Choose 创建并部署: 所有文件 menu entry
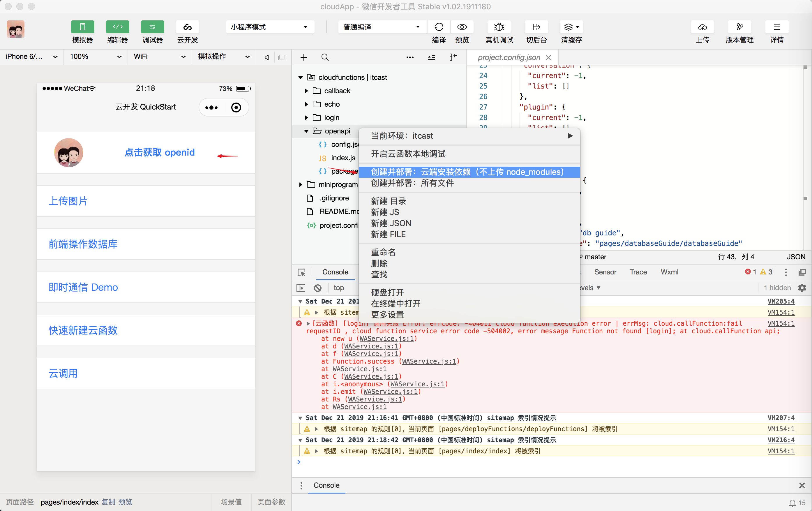 [469, 183]
